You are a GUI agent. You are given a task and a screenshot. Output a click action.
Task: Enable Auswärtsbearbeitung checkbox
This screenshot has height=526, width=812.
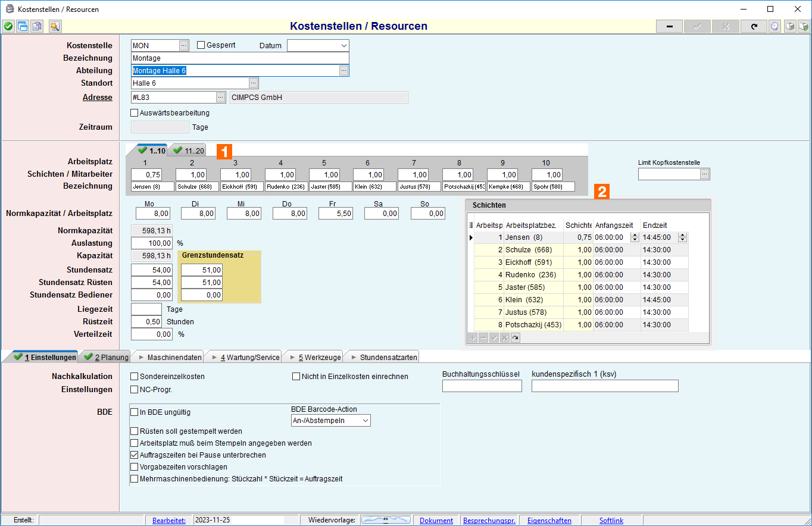pos(134,112)
